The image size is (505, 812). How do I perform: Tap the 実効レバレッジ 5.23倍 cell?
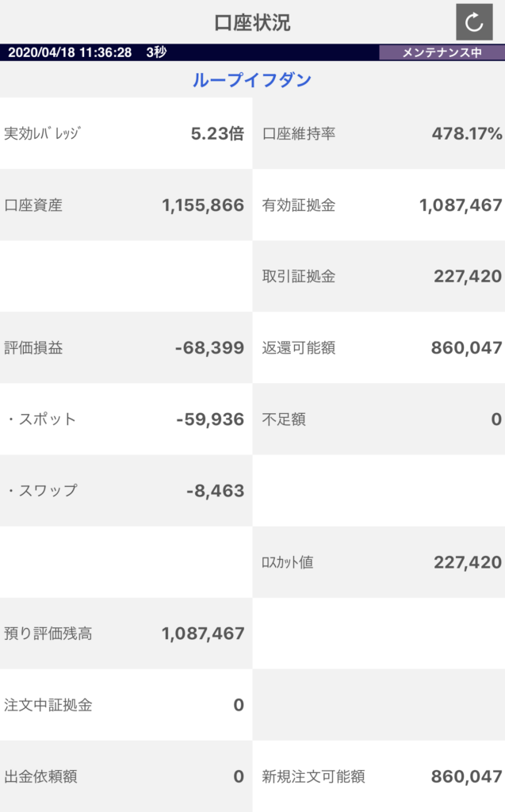126,133
